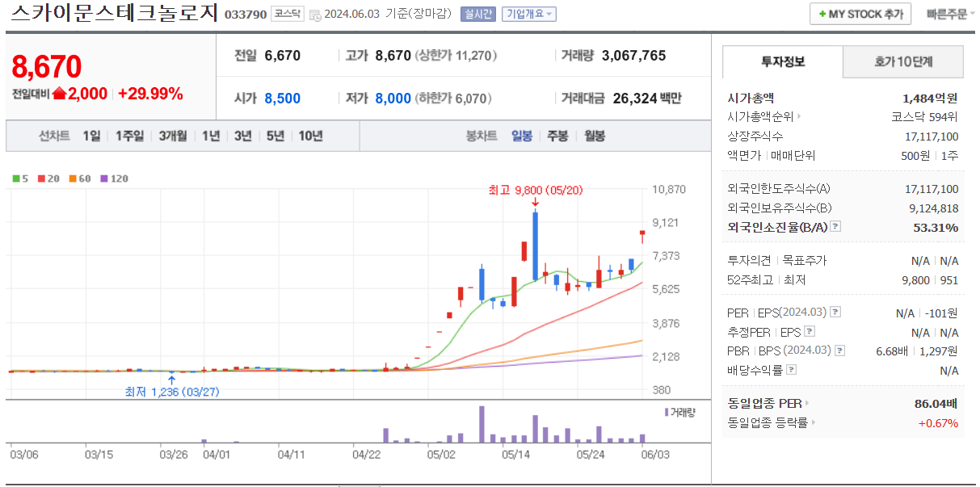
Task: Click the green 5-day moving average legend
Action: click(x=20, y=178)
